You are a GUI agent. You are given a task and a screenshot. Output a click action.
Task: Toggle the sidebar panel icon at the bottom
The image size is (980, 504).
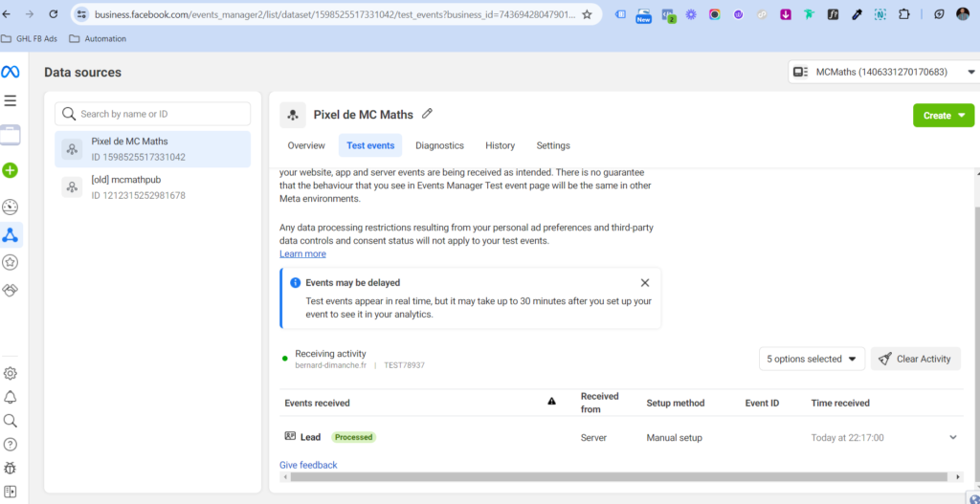[10, 492]
